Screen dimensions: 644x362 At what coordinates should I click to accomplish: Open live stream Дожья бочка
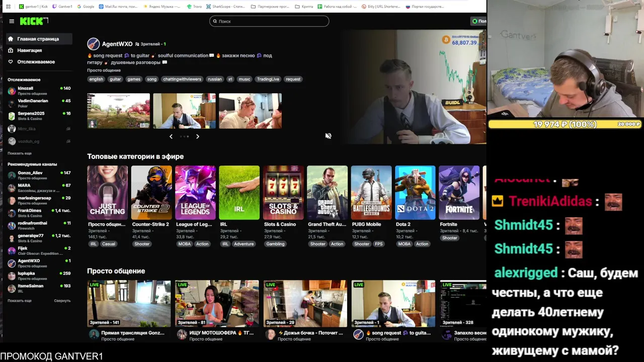tap(305, 304)
